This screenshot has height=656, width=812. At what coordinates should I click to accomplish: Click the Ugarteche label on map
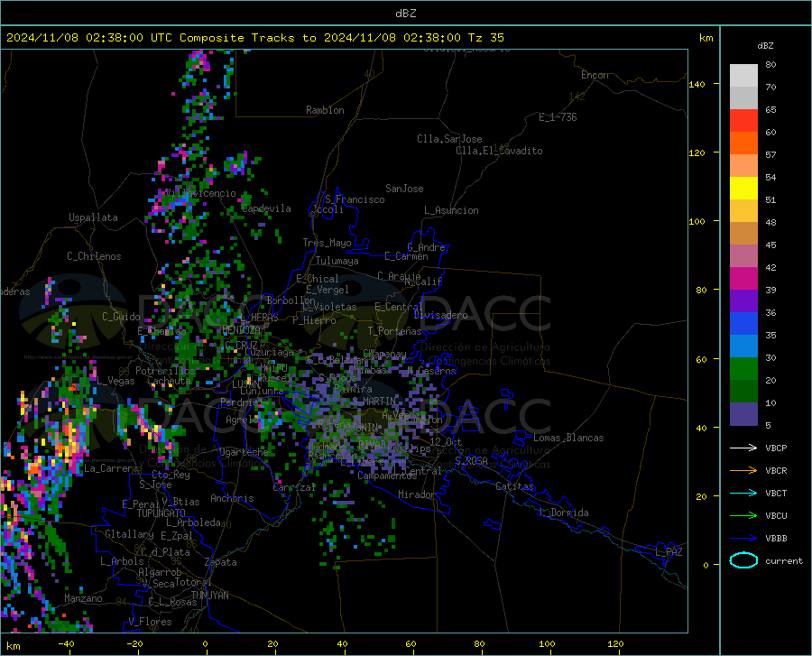coord(244,452)
